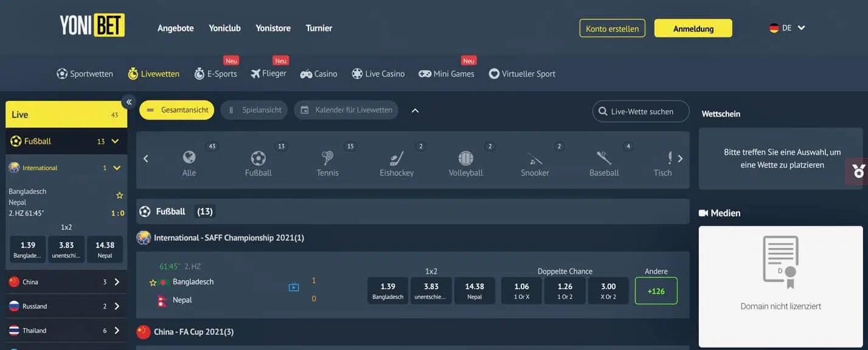Bet 3.83 on unentschieden in 1x2
This screenshot has height=350, width=868.
click(431, 290)
